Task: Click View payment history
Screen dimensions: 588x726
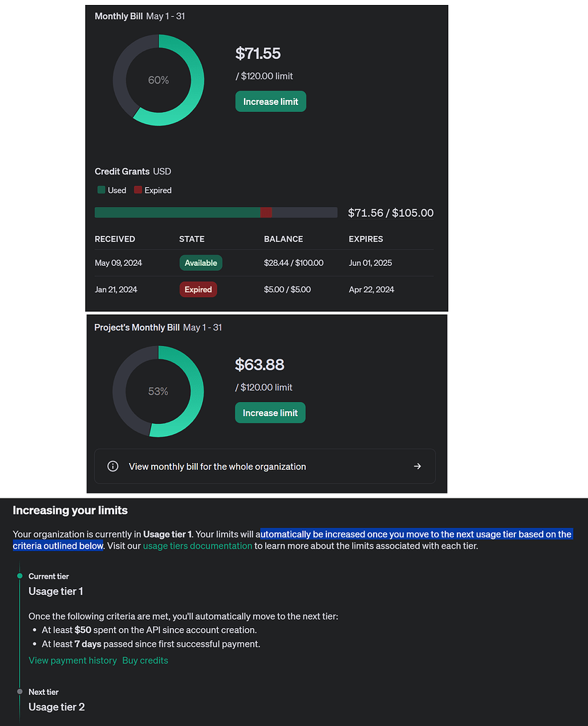Action: point(72,660)
